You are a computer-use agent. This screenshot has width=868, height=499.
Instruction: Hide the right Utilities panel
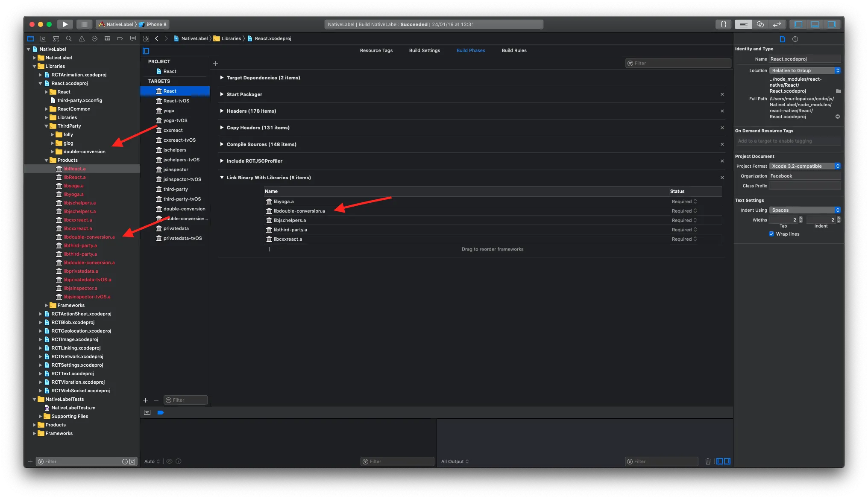(831, 24)
